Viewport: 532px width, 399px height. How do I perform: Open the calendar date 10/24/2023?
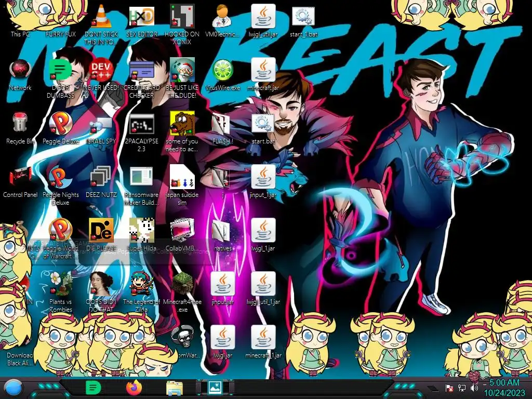(x=504, y=393)
